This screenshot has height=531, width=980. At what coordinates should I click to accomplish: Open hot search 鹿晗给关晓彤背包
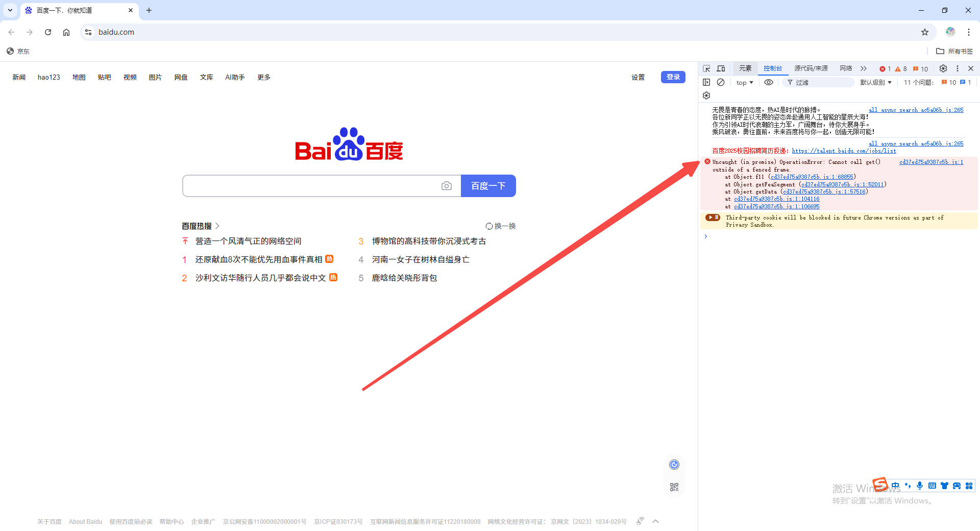pos(404,278)
